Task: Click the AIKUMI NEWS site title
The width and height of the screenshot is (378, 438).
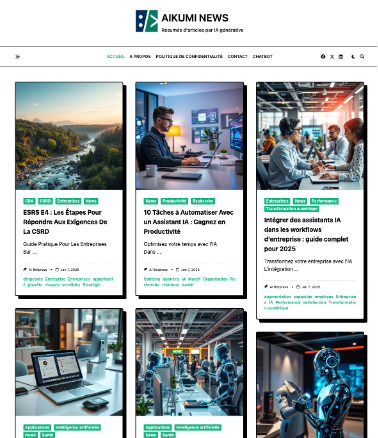Action: point(195,18)
